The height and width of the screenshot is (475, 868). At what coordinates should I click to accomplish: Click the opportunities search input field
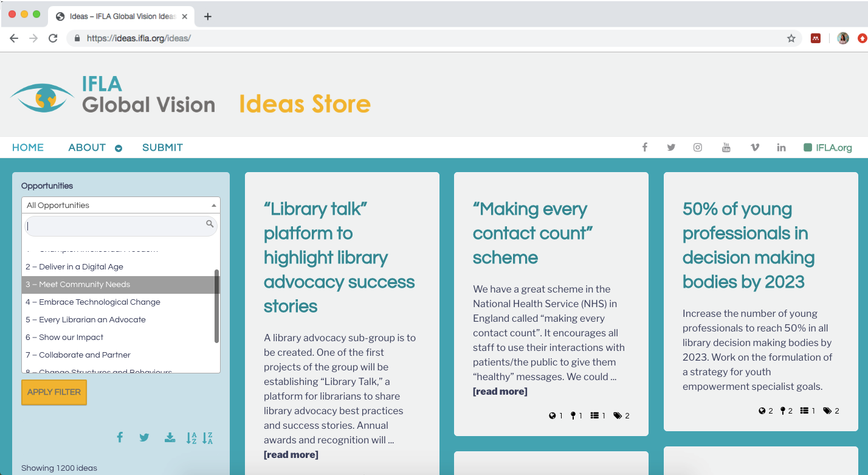pyautogui.click(x=115, y=226)
